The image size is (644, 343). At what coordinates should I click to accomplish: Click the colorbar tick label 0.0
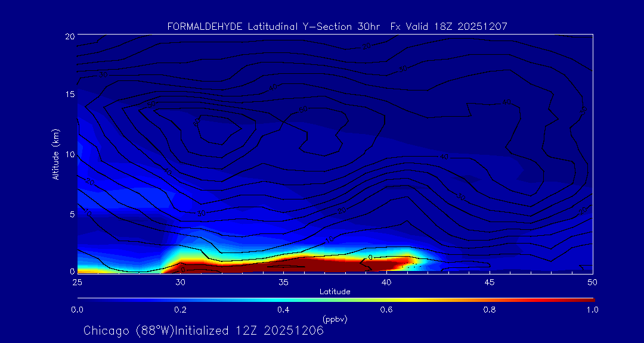point(77,310)
